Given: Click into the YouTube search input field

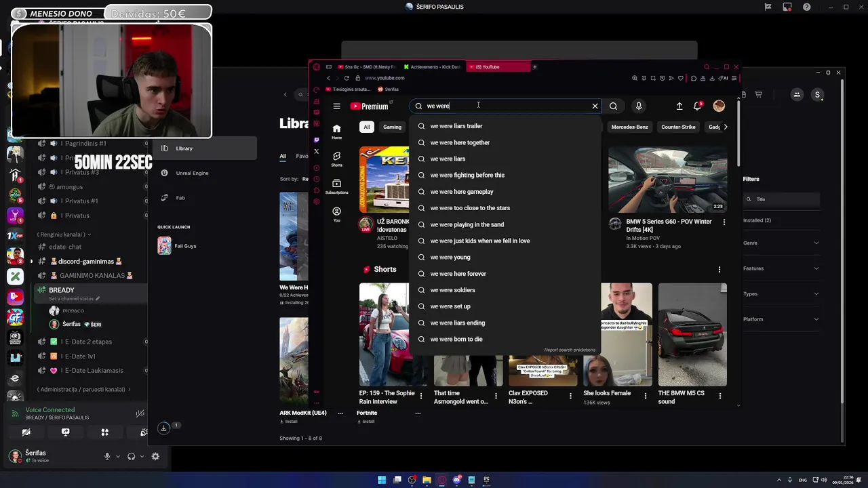Looking at the screenshot, I should click(x=505, y=106).
